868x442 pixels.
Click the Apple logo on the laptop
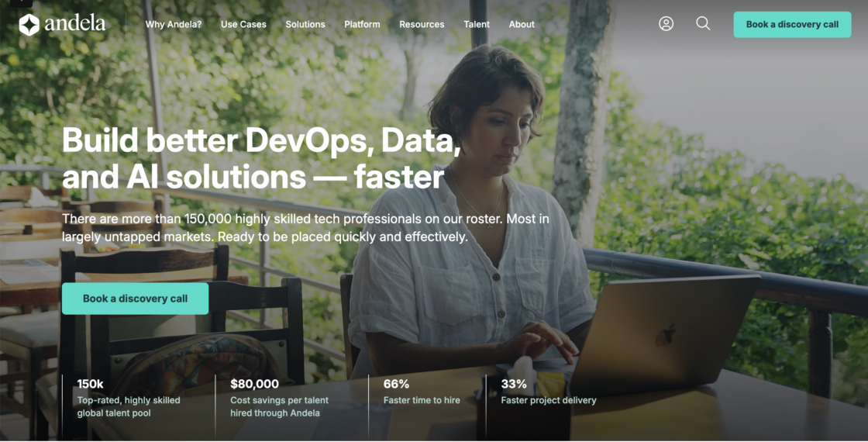pyautogui.click(x=665, y=336)
